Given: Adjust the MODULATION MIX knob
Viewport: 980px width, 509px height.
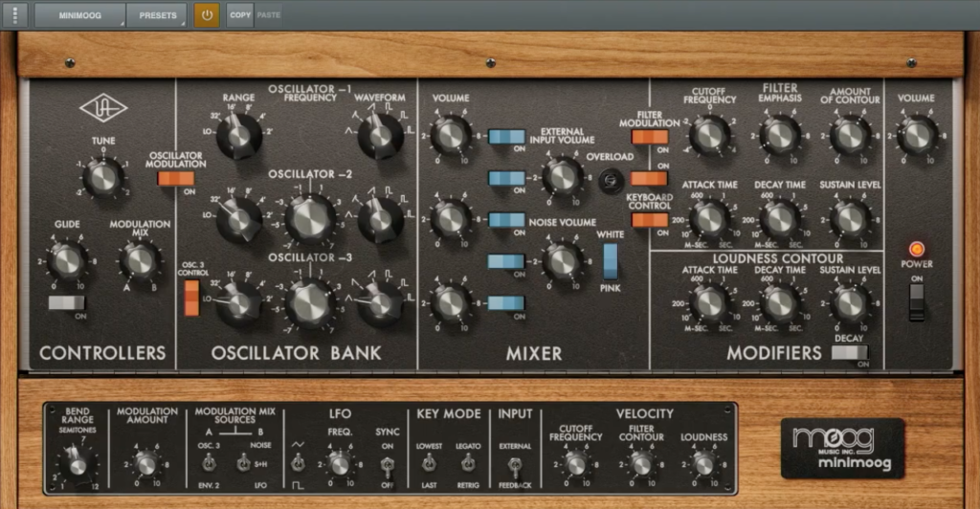Looking at the screenshot, I should coord(140,261).
